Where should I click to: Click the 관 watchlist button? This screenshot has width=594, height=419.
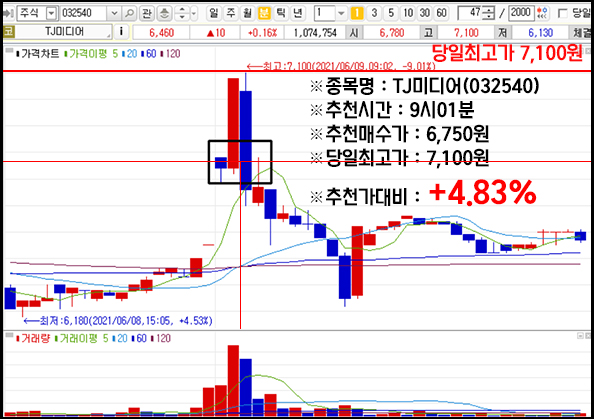tap(147, 14)
